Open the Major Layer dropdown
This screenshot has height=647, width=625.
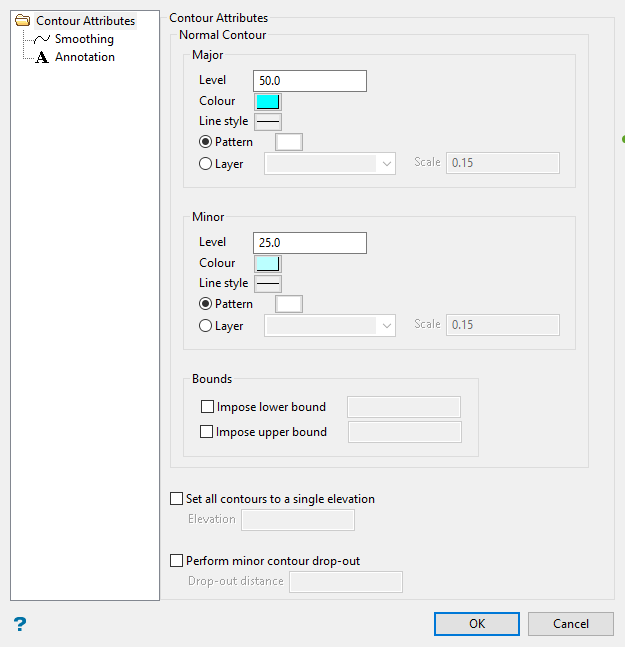coord(330,164)
